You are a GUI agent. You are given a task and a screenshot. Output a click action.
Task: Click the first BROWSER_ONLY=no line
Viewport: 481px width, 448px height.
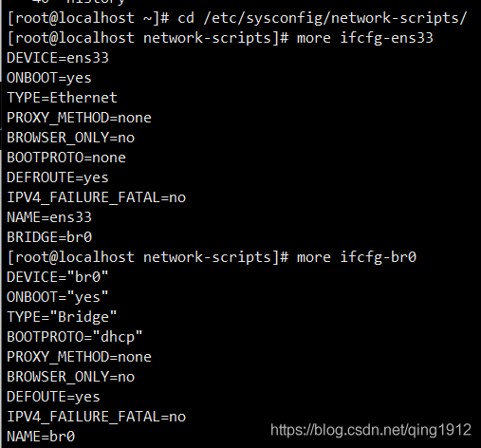[70, 138]
